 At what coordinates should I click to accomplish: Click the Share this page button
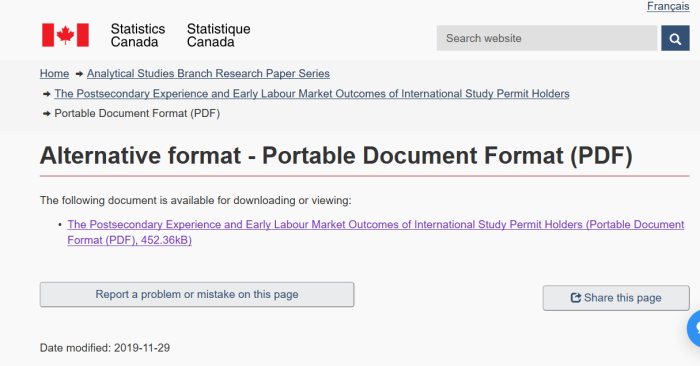(616, 298)
